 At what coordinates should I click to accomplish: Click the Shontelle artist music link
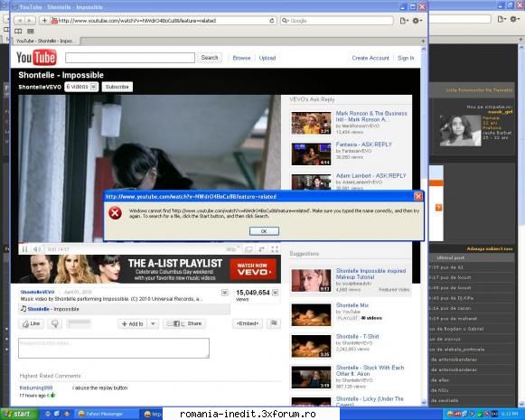coord(39,309)
